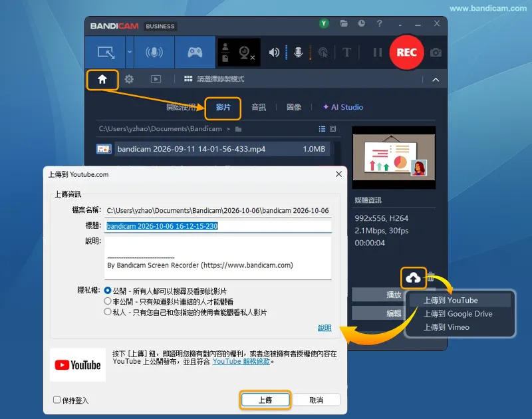The width and height of the screenshot is (532, 419).
Task: Select 公開 public privacy radio button
Action: (x=108, y=291)
